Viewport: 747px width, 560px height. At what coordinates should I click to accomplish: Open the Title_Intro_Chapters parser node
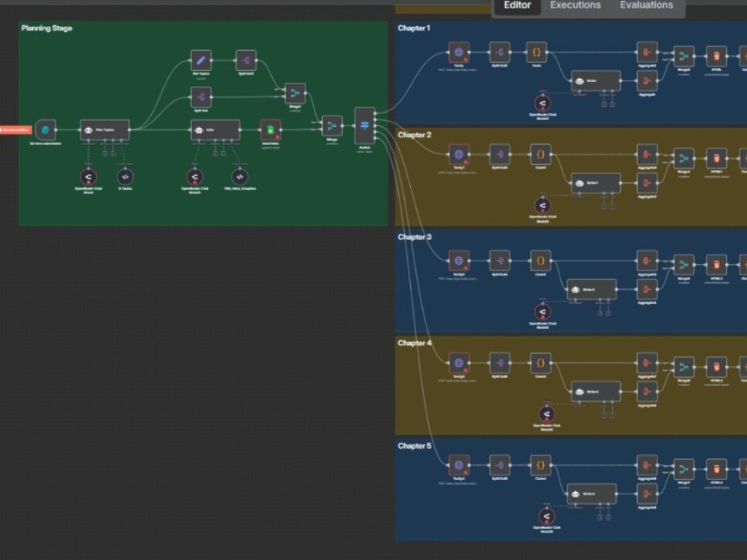(x=240, y=177)
